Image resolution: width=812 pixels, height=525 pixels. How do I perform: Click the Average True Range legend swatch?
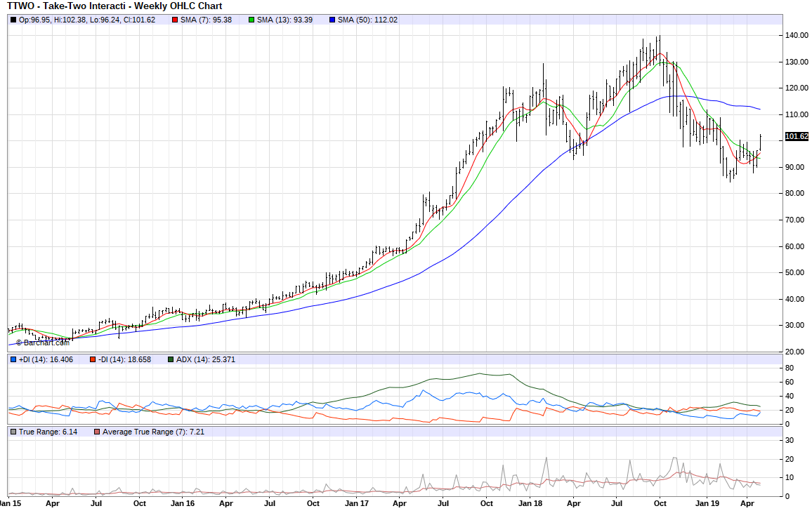pos(97,432)
